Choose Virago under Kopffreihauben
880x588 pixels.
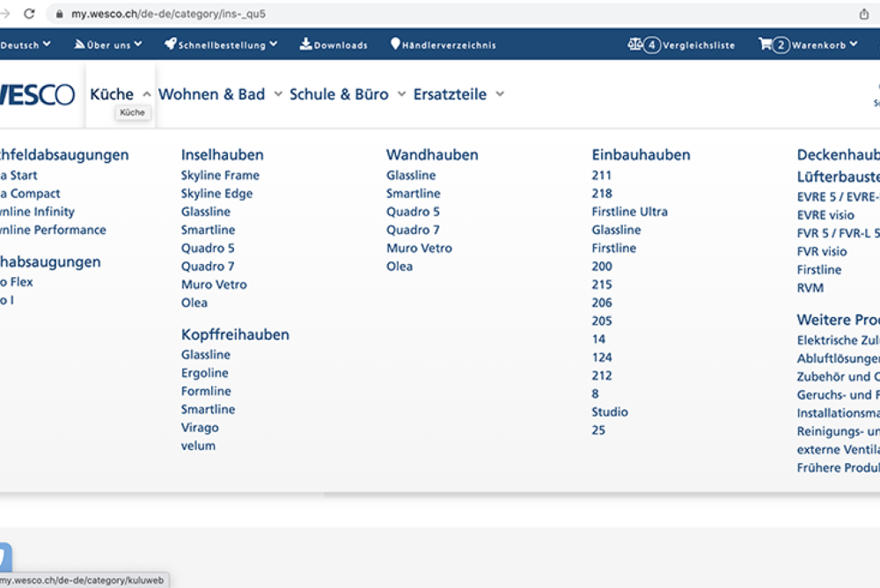pyautogui.click(x=200, y=428)
